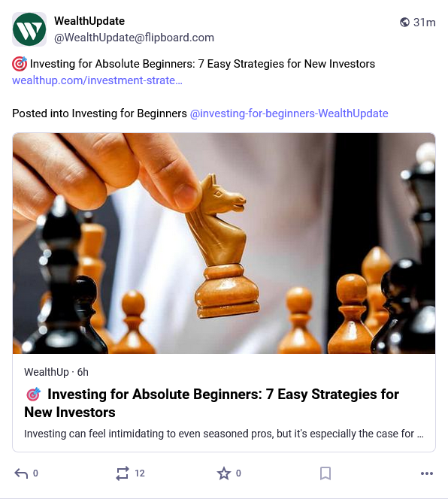
Task: Click the @investing-for-beginners-WealthUpdate mention
Action: coord(289,113)
